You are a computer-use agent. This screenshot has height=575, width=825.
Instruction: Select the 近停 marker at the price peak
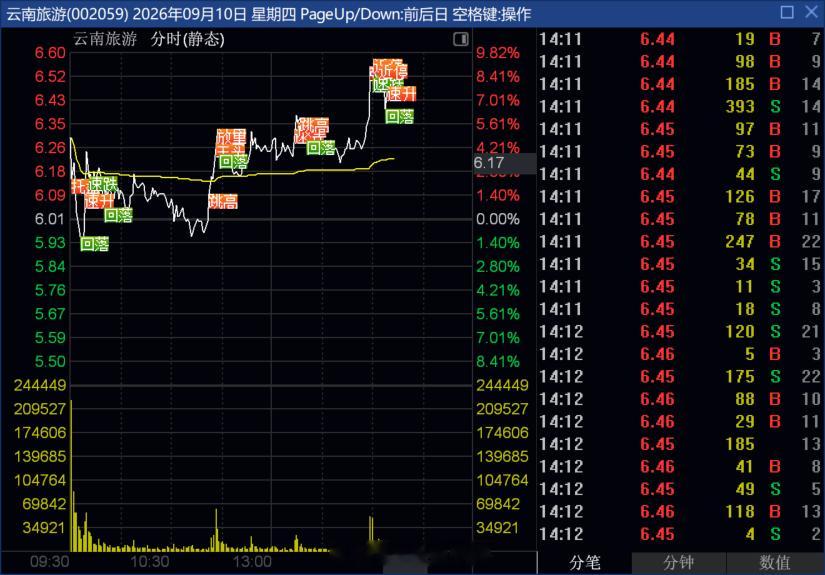click(393, 70)
